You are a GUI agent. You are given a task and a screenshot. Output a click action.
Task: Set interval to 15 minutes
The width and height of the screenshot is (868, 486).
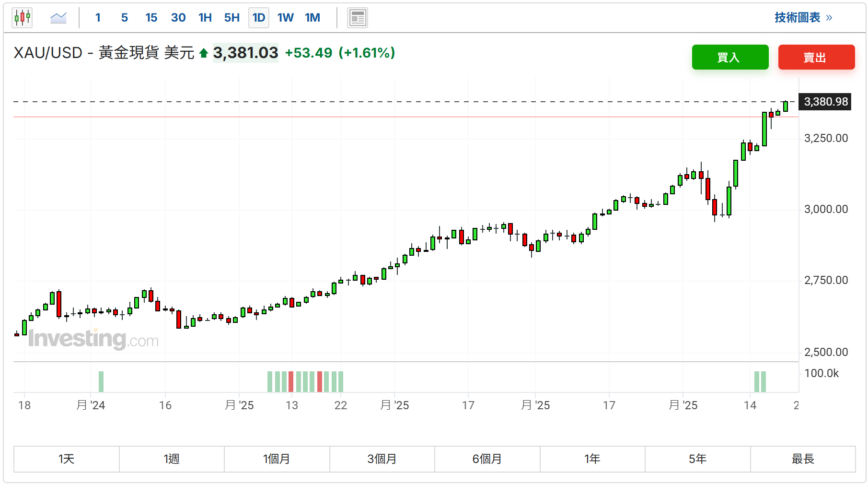click(x=151, y=18)
